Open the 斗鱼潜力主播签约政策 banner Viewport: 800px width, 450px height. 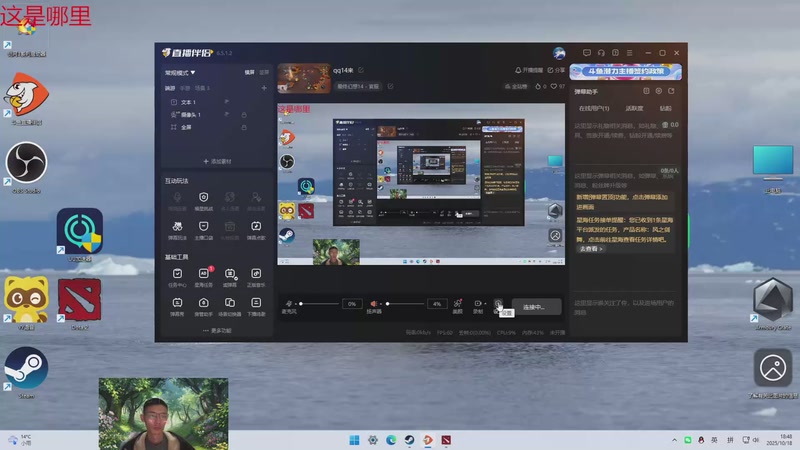coord(626,71)
